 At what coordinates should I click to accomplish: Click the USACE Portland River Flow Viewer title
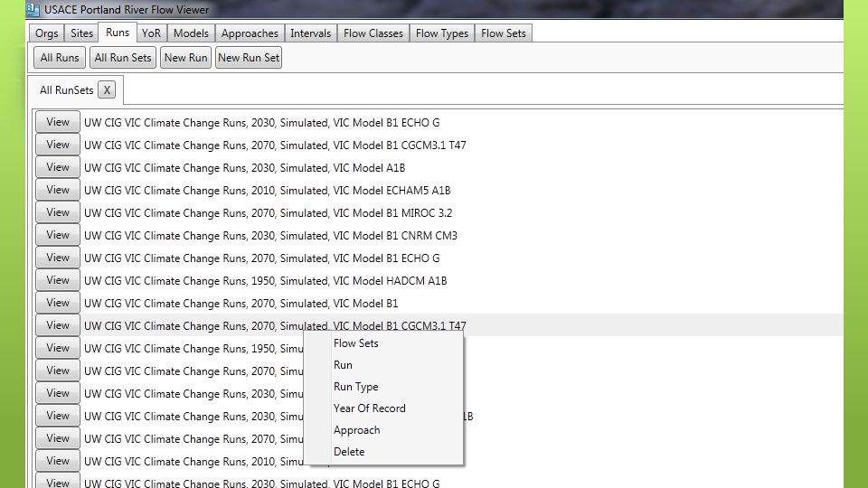pos(127,9)
